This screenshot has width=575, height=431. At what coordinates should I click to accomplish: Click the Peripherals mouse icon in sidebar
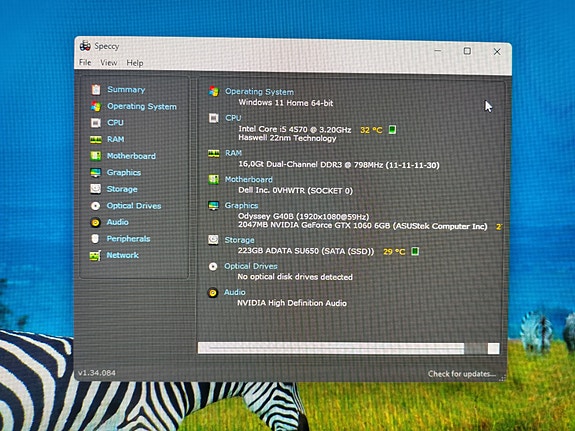tap(95, 239)
